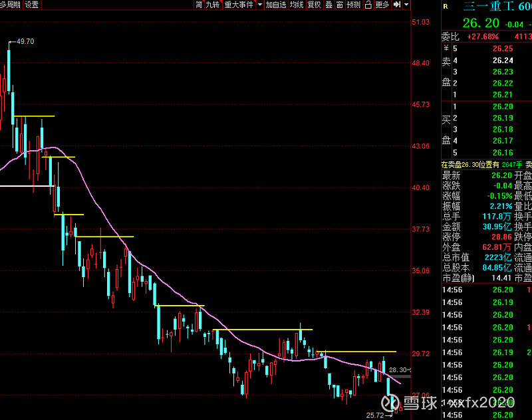Click the 振幅 value 2.21%

pyautogui.click(x=501, y=206)
